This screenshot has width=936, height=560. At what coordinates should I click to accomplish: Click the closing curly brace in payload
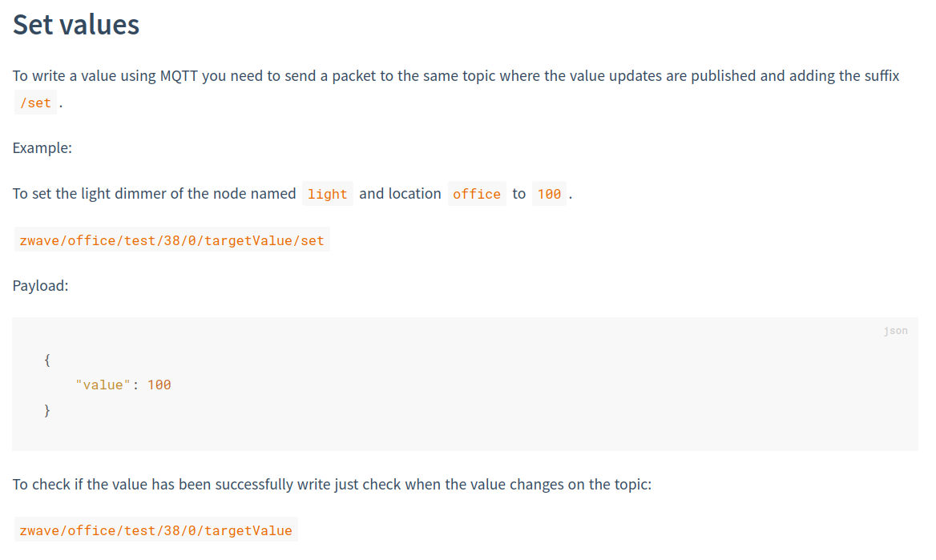click(x=47, y=410)
